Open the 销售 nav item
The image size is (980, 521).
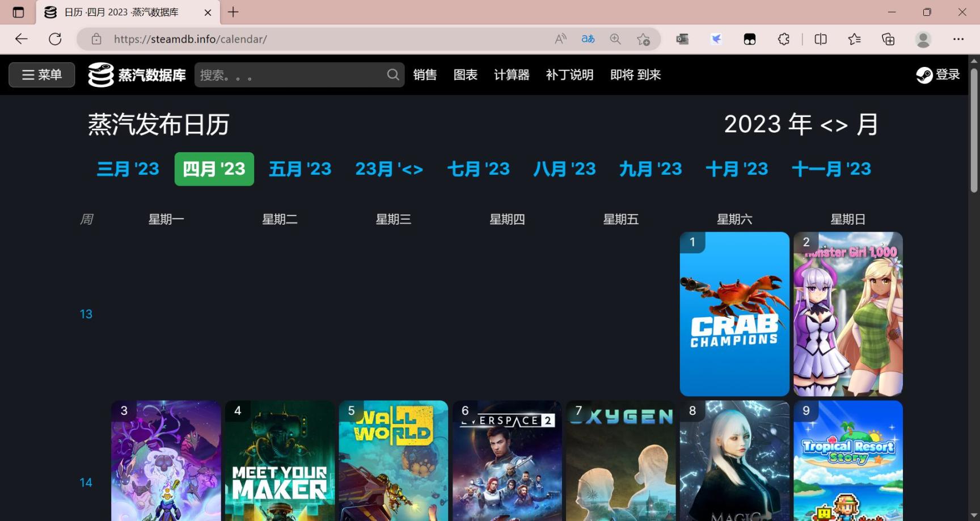425,75
